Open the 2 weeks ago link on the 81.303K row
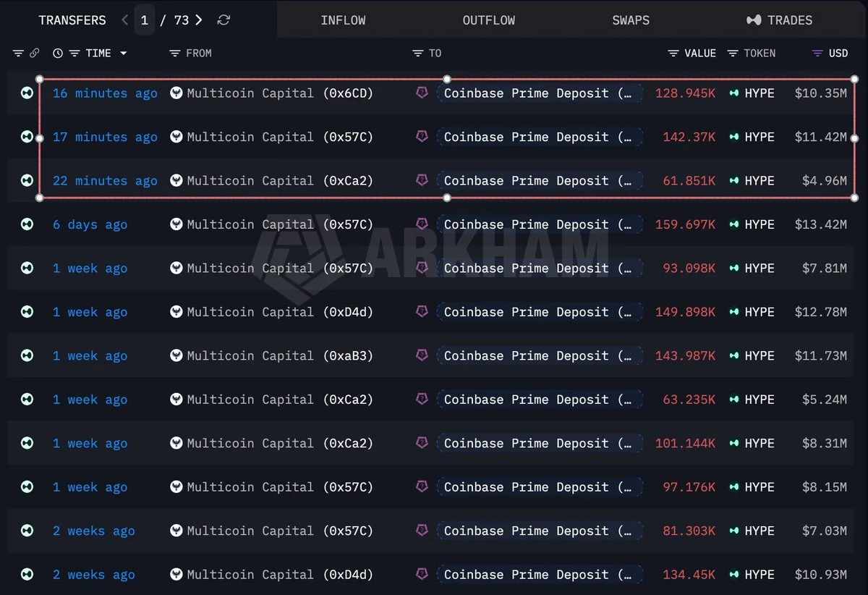Screen dimensions: 868x595 pos(93,531)
